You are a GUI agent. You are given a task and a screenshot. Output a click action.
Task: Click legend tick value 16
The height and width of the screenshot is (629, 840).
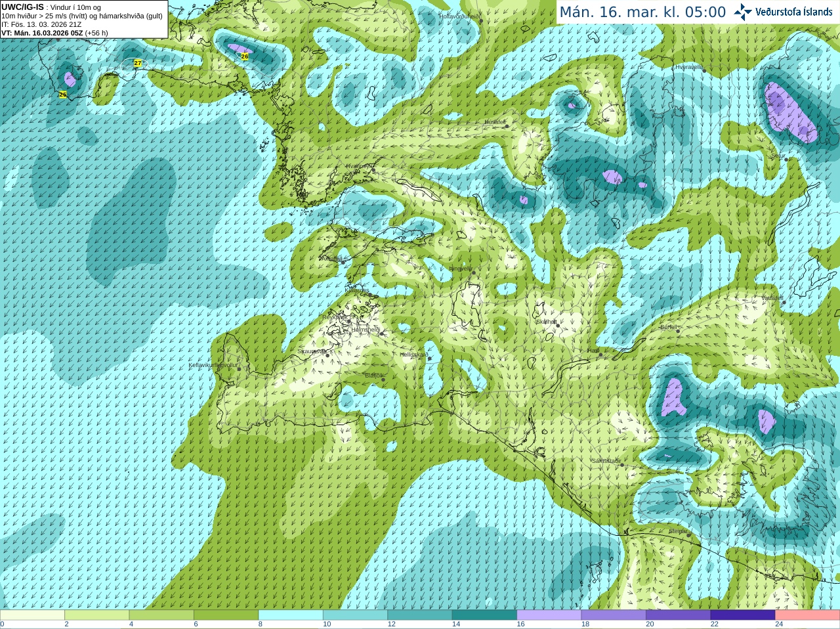click(x=520, y=624)
